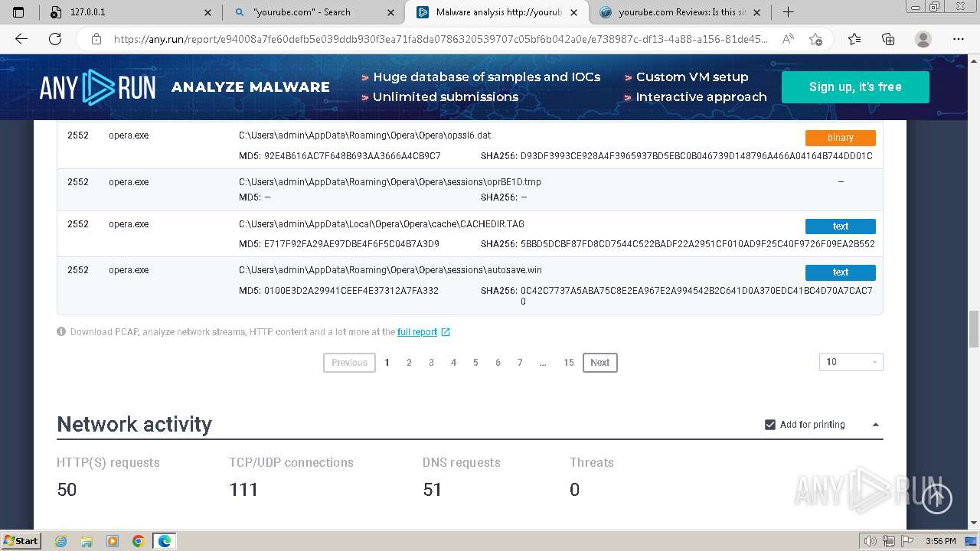
Task: Click the TCP/UDP connections count 111
Action: [243, 490]
